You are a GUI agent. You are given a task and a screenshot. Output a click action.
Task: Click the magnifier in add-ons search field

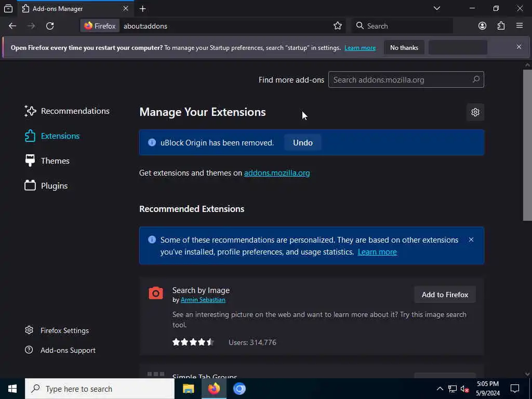pyautogui.click(x=476, y=79)
